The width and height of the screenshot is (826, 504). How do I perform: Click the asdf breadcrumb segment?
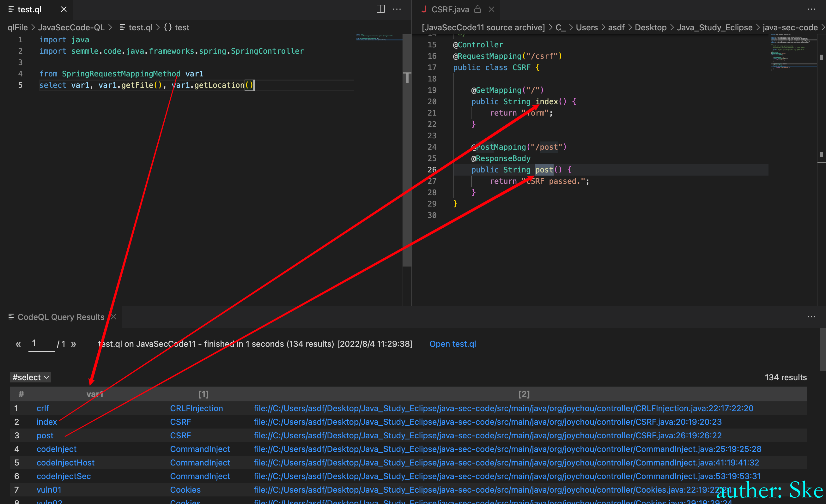click(616, 27)
